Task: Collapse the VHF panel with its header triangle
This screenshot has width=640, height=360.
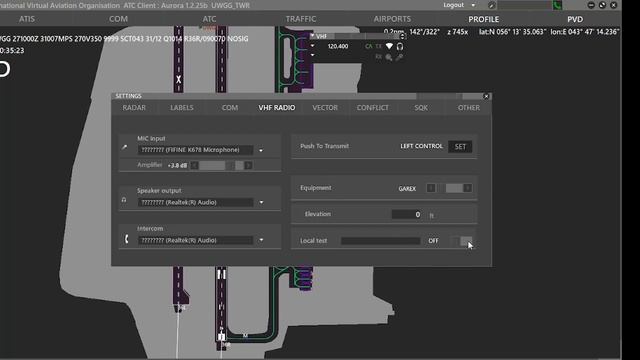Action: 312,36
